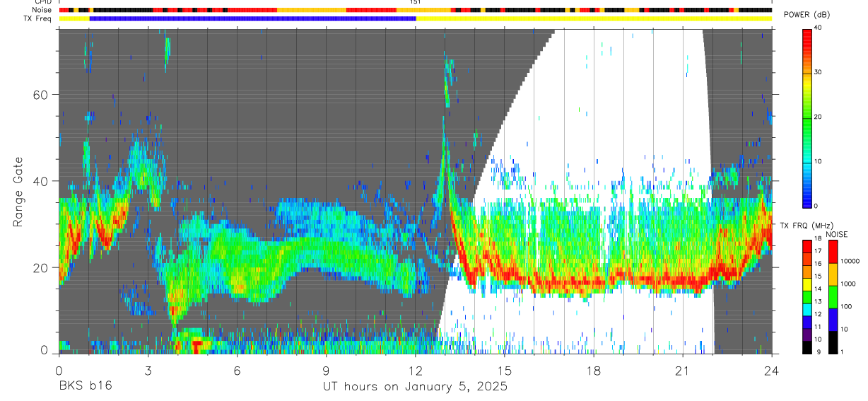Image resolution: width=868 pixels, height=401 pixels.
Task: Click the red 17–18 MHz swatch in TX FRQ legend
Action: point(807,246)
